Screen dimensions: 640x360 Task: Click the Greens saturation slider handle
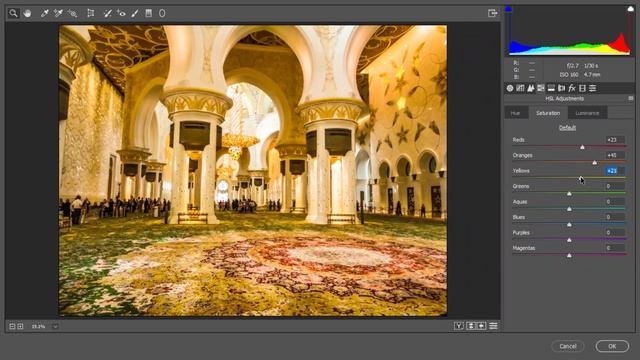(569, 193)
